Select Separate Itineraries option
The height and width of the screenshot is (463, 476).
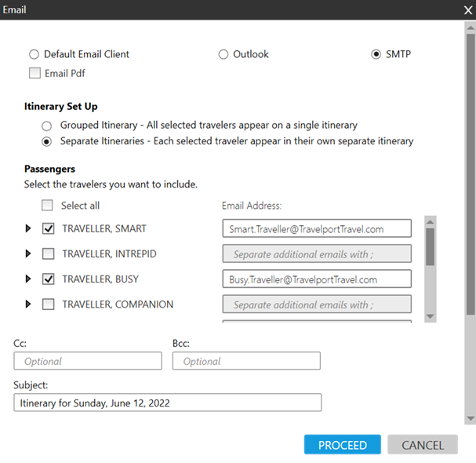coord(46,142)
